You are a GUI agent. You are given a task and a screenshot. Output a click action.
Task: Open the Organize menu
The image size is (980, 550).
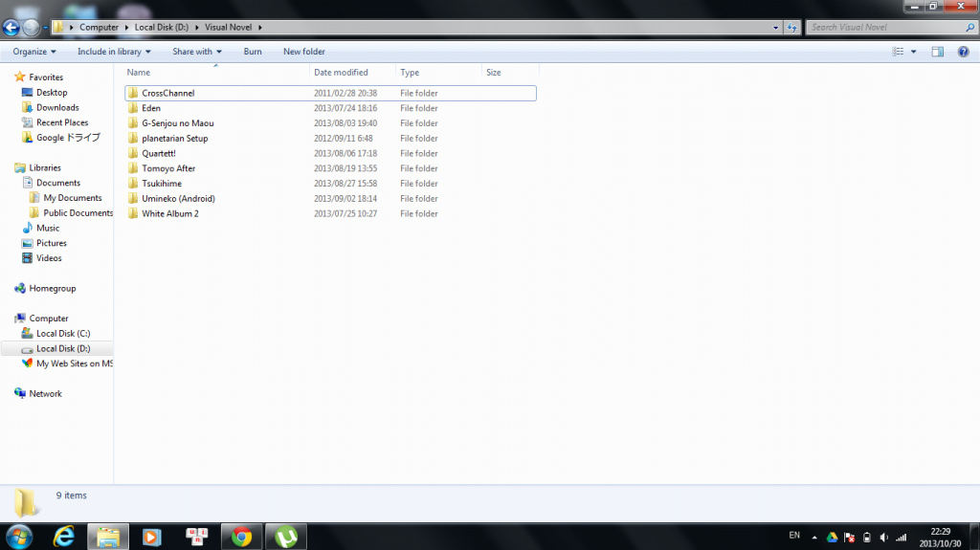34,52
